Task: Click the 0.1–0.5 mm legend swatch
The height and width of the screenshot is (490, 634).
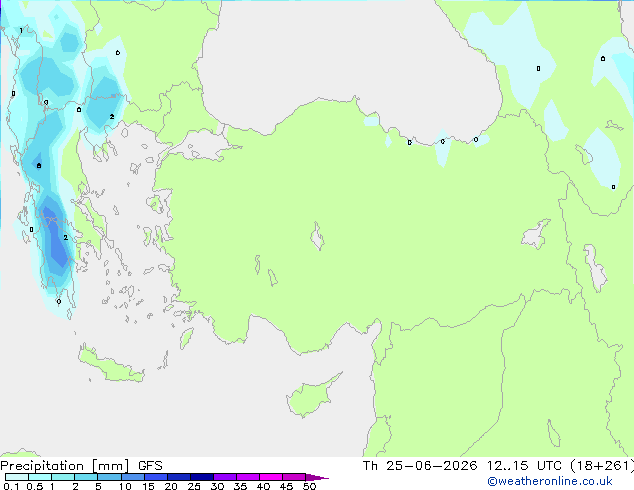Action: point(17,477)
